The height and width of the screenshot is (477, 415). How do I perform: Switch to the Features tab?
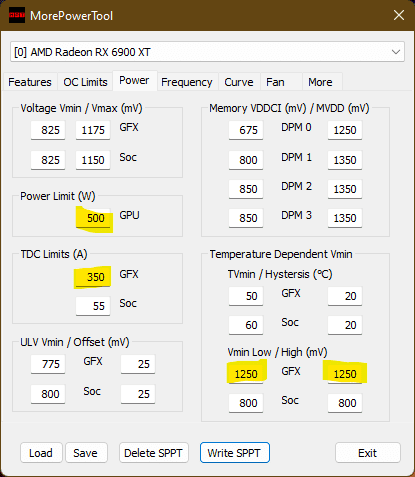coord(30,82)
